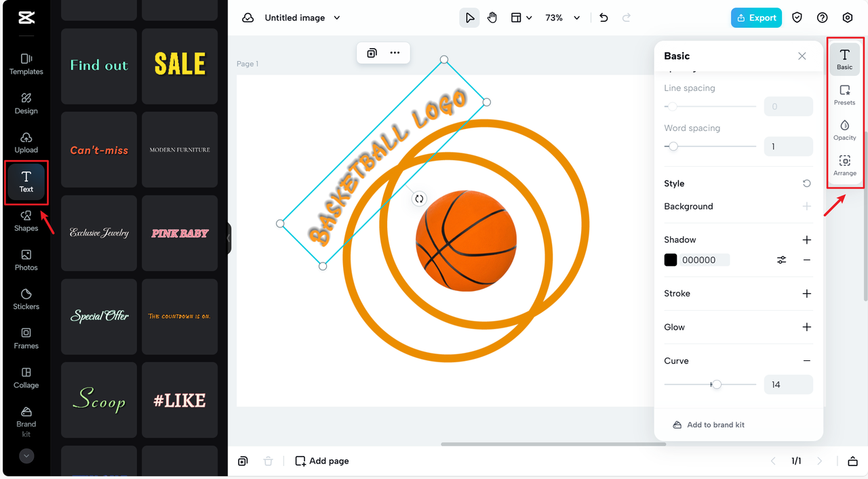Choose the MODERN FURNITURE text template

pos(180,150)
